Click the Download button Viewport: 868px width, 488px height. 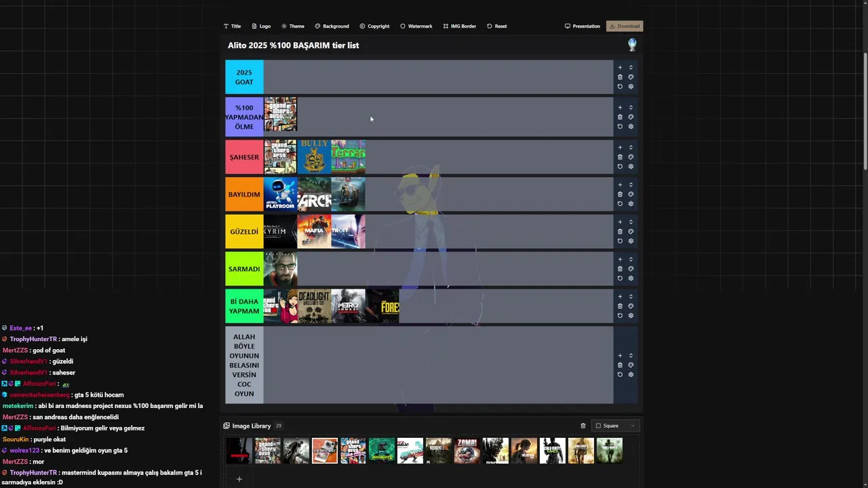click(x=625, y=26)
